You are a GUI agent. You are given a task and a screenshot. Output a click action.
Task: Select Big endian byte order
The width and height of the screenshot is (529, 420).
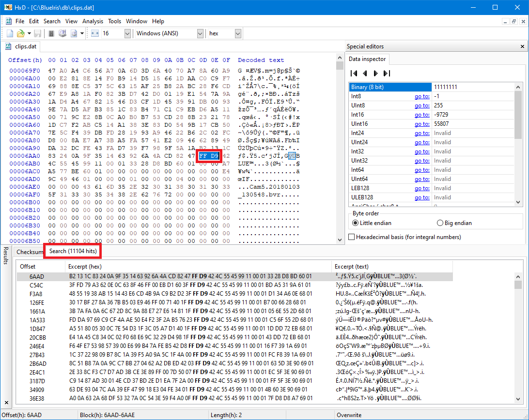(454, 223)
